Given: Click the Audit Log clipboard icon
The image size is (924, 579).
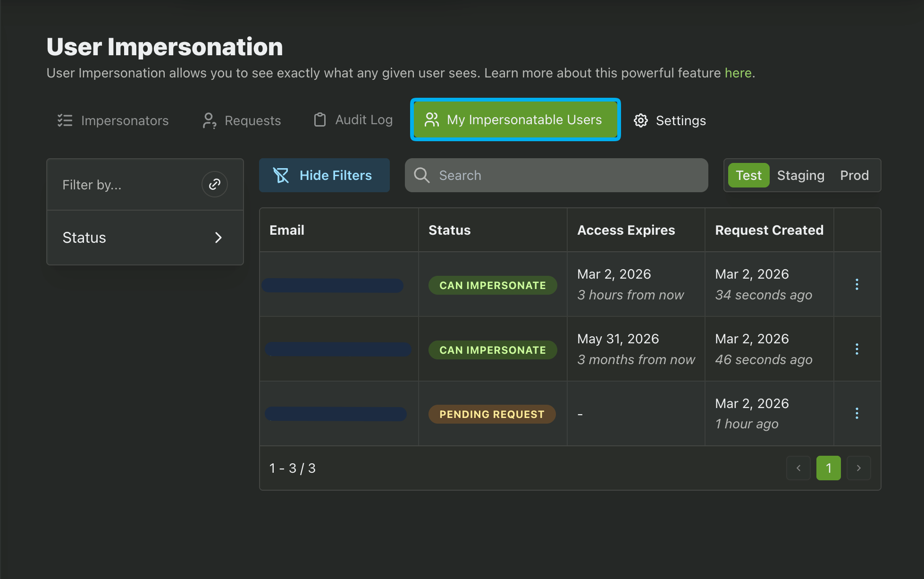Looking at the screenshot, I should click(x=320, y=120).
